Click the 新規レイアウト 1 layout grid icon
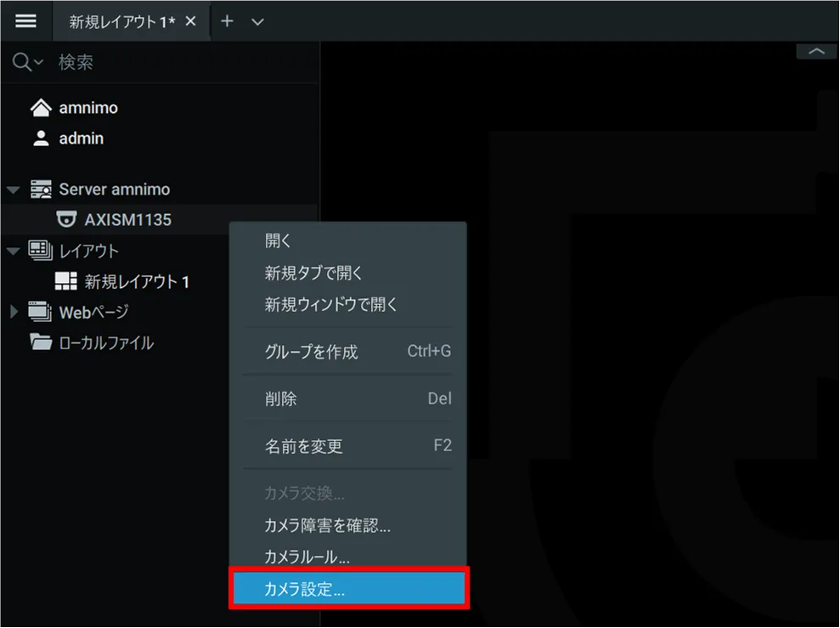Screen dimensions: 840x628 (x=66, y=281)
